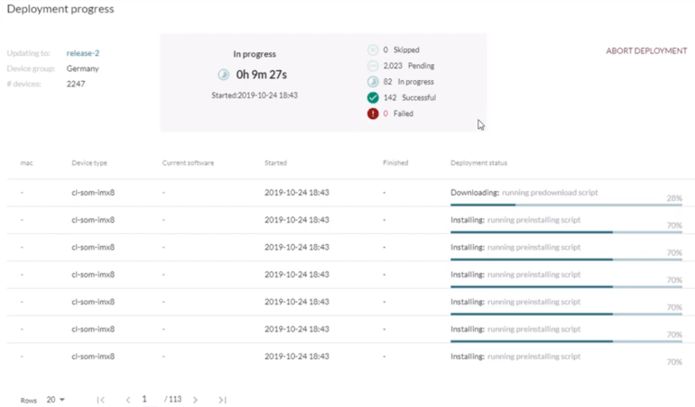Screen dimensions: 695x407
Task: Click the green Successful checkmark icon
Action: (373, 97)
